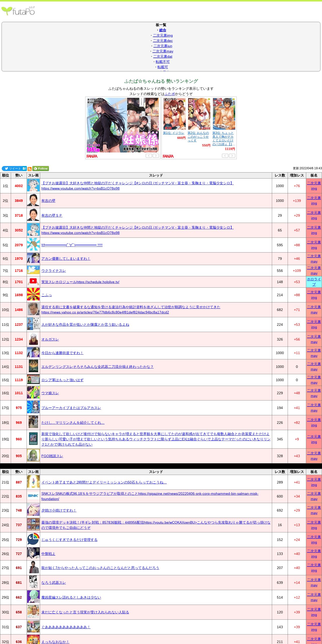Screen dimensions: 322x644
Task: Select 二次元裏dec in the board list
Action: coord(163,41)
